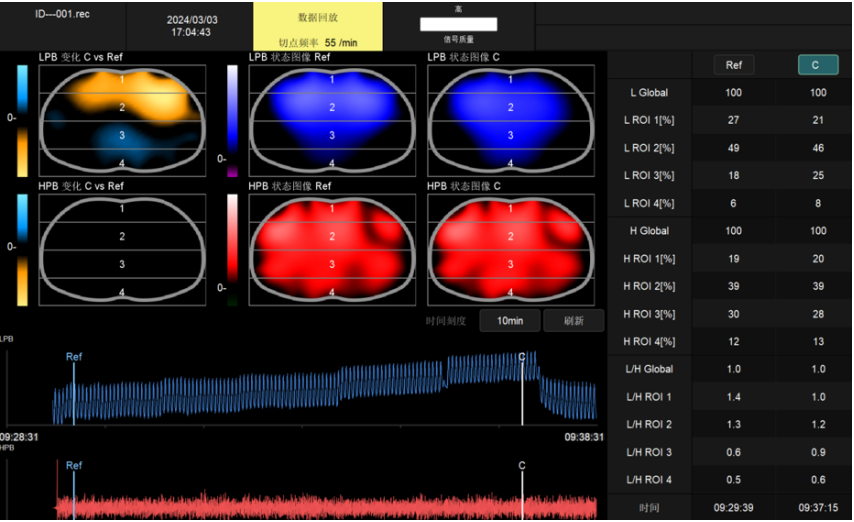This screenshot has height=522, width=854.
Task: Click the 09:28:31 start time label
Action: tap(19, 437)
